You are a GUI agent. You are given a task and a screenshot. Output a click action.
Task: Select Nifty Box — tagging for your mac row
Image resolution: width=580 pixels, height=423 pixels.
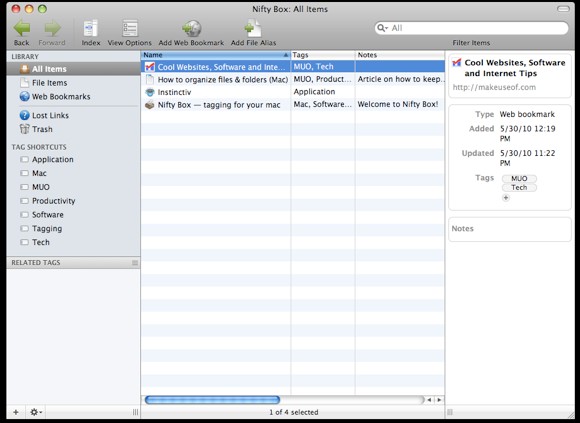293,105
